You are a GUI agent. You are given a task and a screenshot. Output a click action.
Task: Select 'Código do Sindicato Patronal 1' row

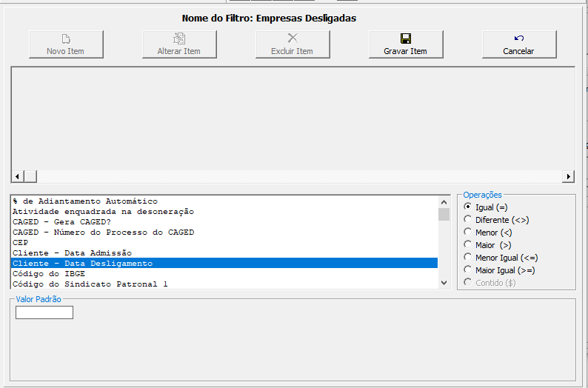tap(224, 284)
